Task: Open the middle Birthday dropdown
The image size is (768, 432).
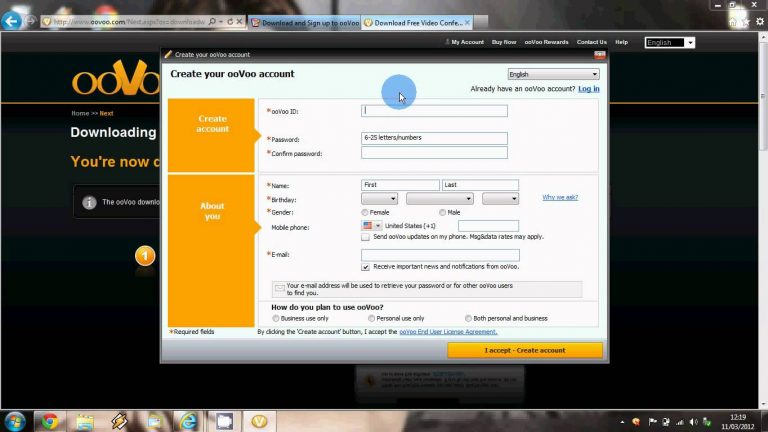Action: 439,198
